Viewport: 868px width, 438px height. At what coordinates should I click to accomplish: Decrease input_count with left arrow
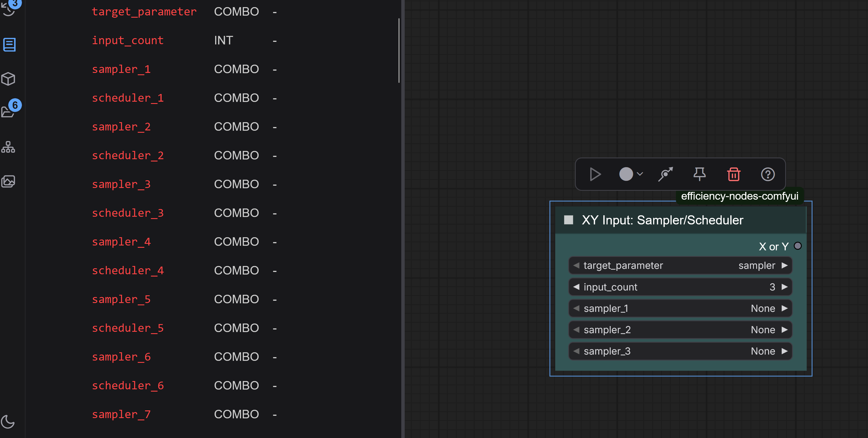pos(576,287)
